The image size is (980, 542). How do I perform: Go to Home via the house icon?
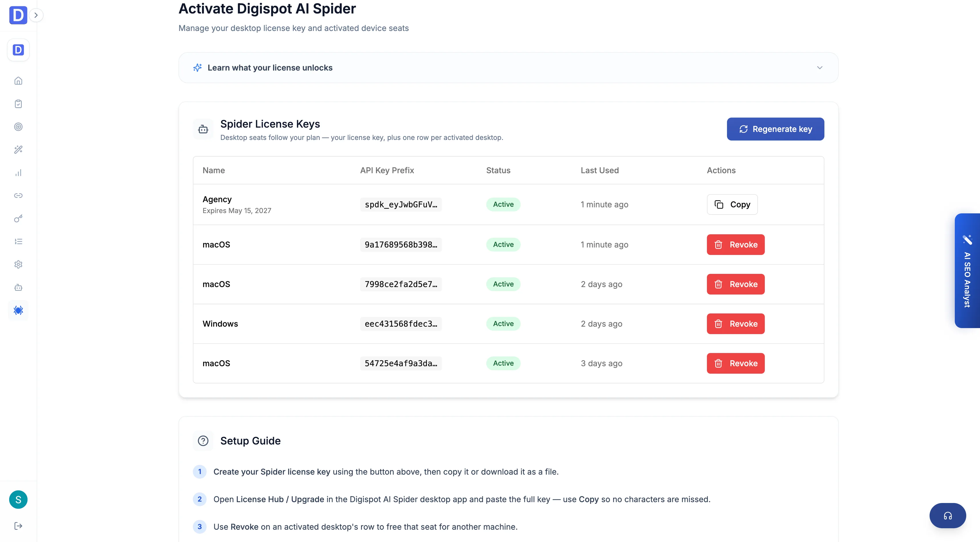[18, 81]
